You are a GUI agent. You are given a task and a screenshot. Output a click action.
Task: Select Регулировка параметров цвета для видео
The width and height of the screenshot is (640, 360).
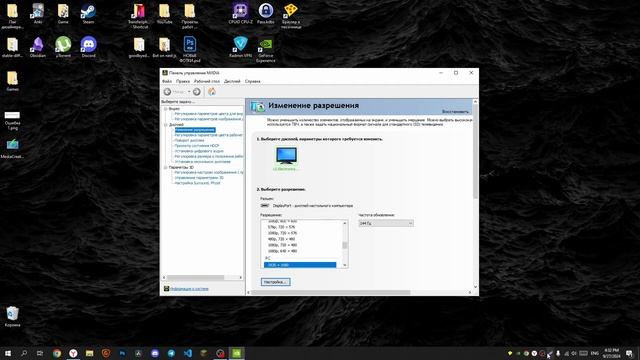click(x=209, y=114)
